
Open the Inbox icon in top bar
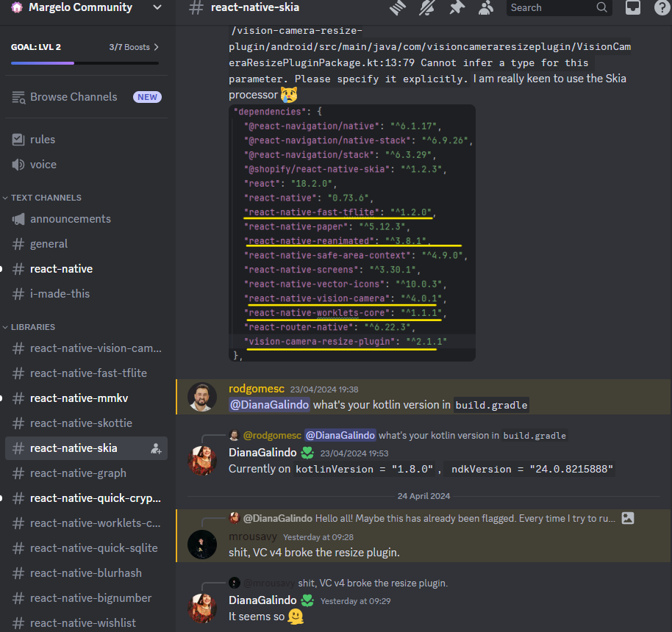pyautogui.click(x=632, y=8)
